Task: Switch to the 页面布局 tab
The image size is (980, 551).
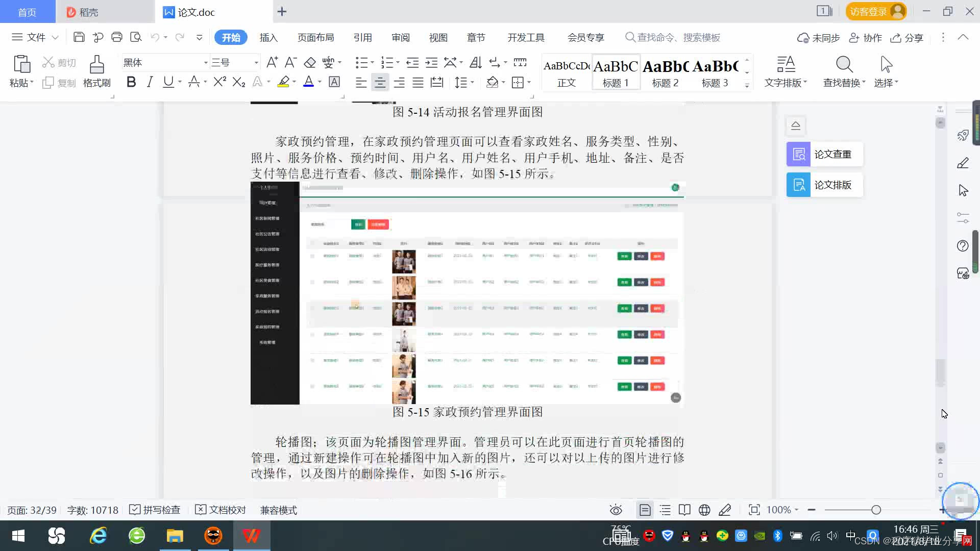Action: [x=315, y=38]
